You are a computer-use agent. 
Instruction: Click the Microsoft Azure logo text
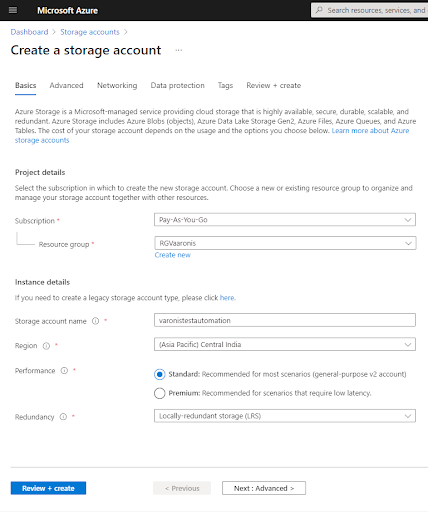67,11
